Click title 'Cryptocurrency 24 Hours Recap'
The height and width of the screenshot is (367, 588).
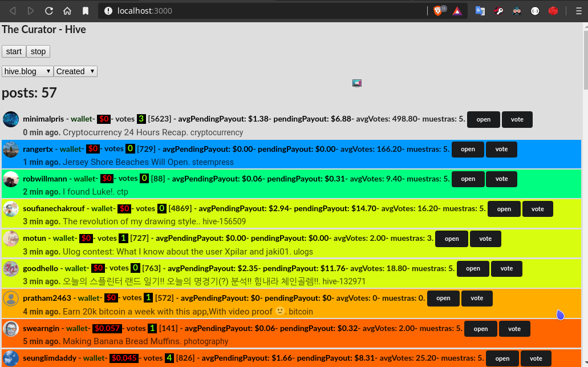[125, 132]
